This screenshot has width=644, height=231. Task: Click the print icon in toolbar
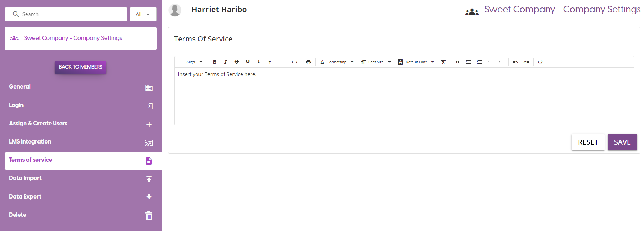pos(308,62)
